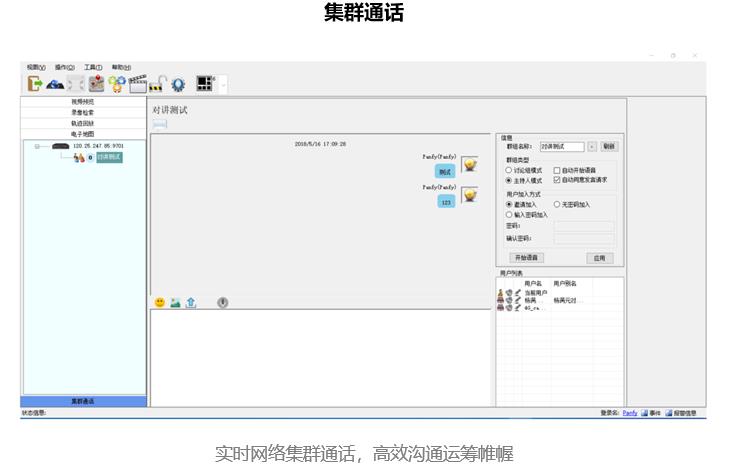731x466 pixels.
Task: Switch to 电子地图 panel tab
Action: tap(83, 133)
